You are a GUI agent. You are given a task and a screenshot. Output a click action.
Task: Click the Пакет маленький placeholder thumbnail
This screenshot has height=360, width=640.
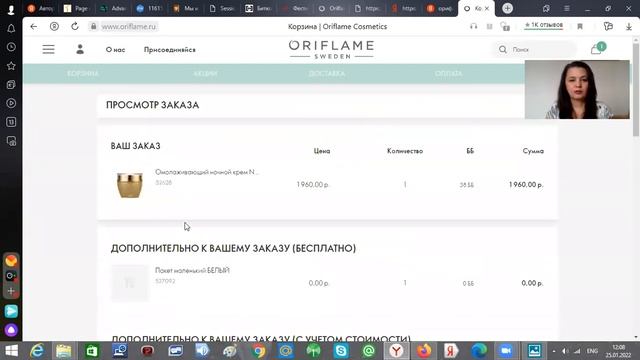tap(130, 283)
